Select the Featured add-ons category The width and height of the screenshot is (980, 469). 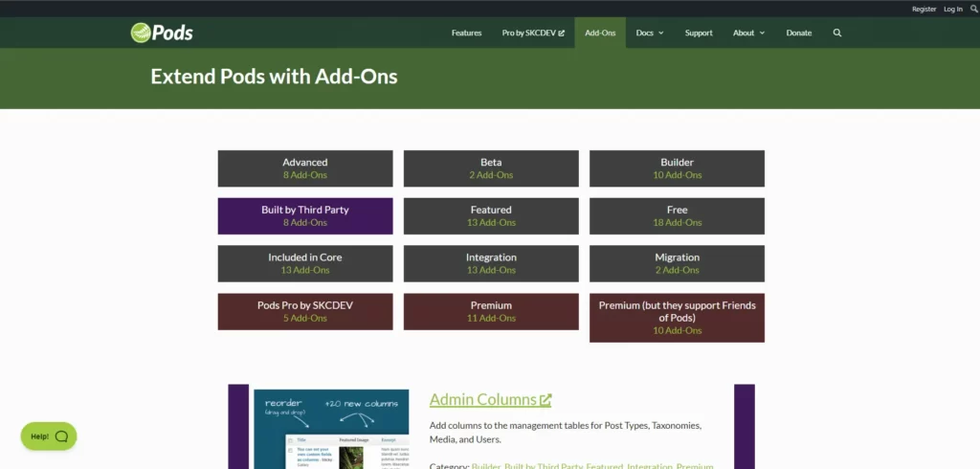pyautogui.click(x=491, y=215)
